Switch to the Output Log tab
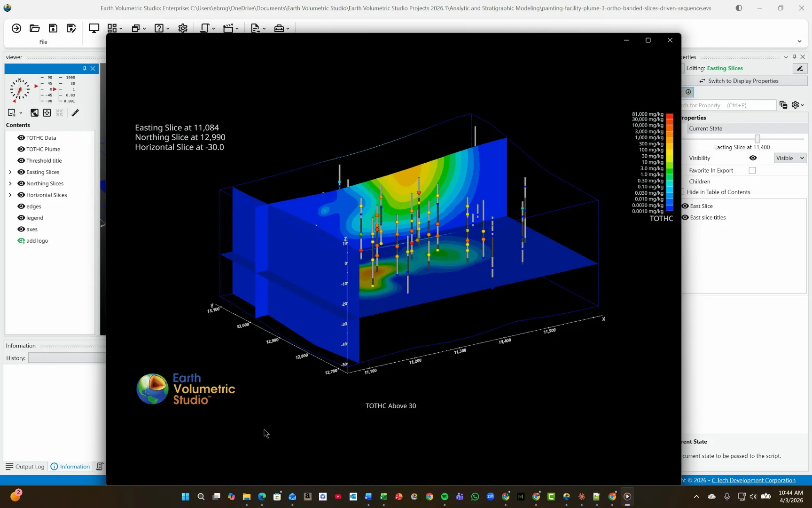The width and height of the screenshot is (812, 508). click(25, 467)
